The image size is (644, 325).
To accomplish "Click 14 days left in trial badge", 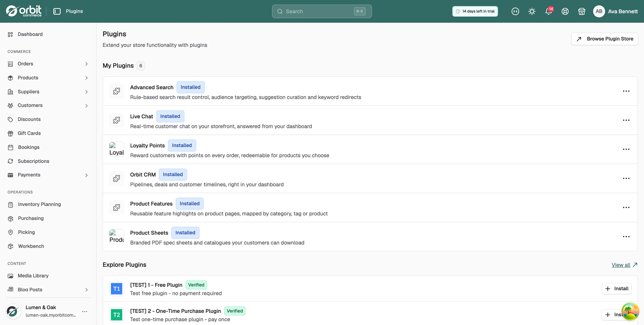I will click(x=475, y=11).
